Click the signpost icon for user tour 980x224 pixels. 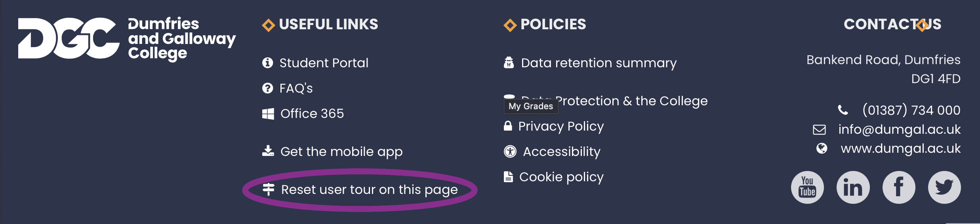point(269,190)
